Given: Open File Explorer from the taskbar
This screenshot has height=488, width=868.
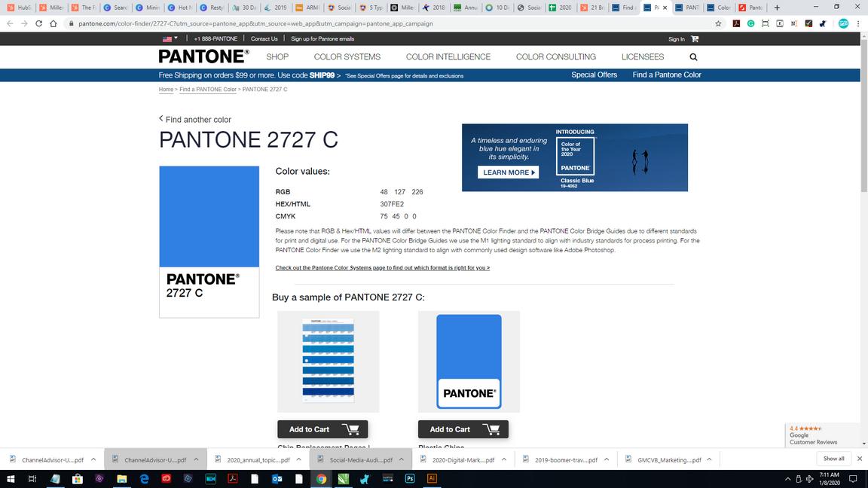Looking at the screenshot, I should point(122,479).
